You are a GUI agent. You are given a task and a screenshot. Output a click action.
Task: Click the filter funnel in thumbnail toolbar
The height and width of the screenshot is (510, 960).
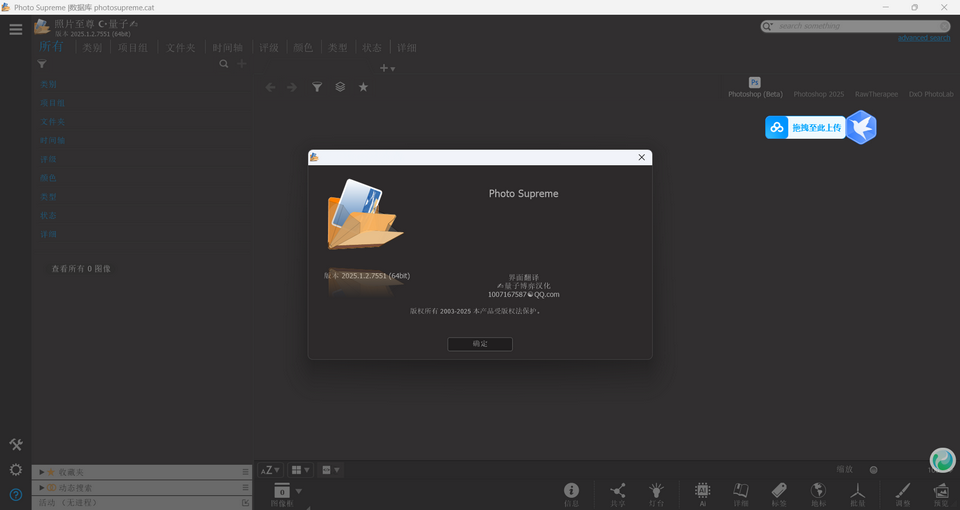[x=317, y=87]
